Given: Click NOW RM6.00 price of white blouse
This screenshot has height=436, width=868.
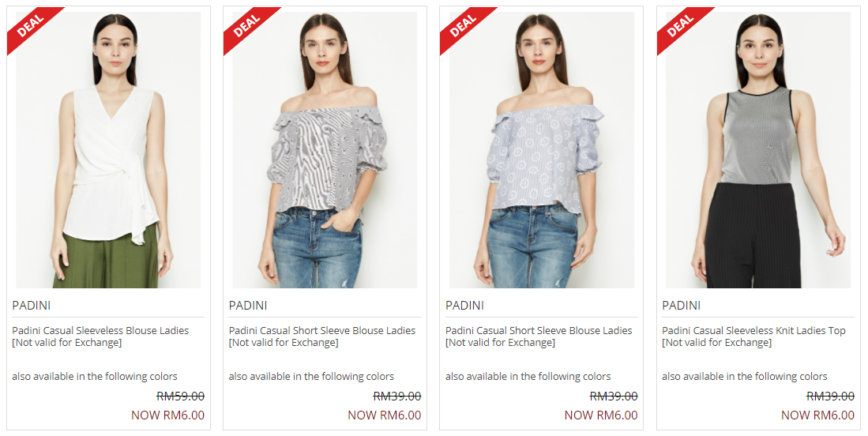Looking at the screenshot, I should click(x=167, y=415).
